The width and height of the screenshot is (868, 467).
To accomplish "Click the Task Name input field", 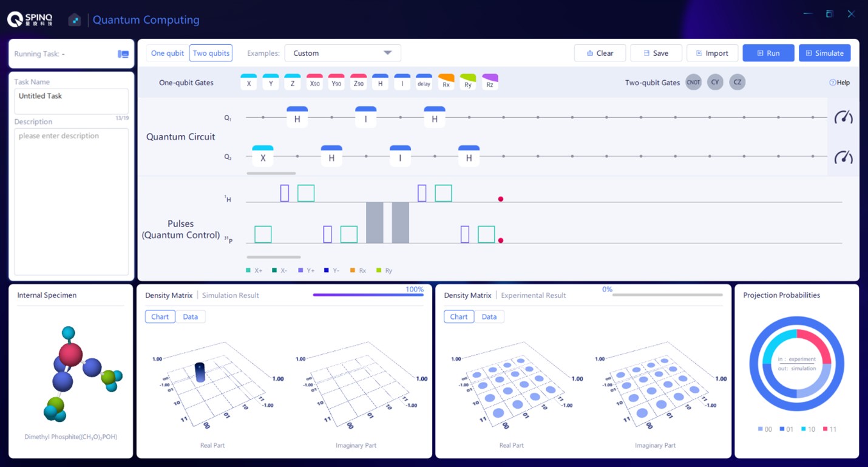I will click(72, 101).
